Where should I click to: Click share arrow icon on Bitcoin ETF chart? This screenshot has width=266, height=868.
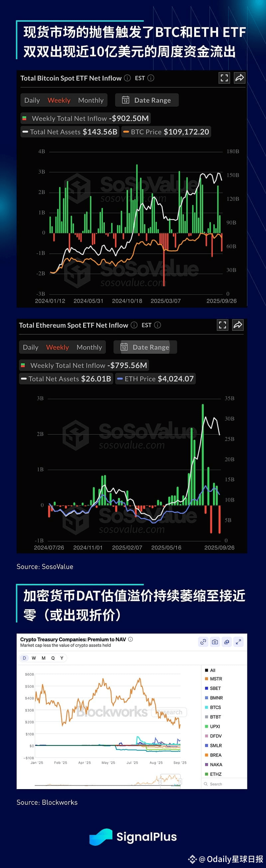[x=239, y=78]
